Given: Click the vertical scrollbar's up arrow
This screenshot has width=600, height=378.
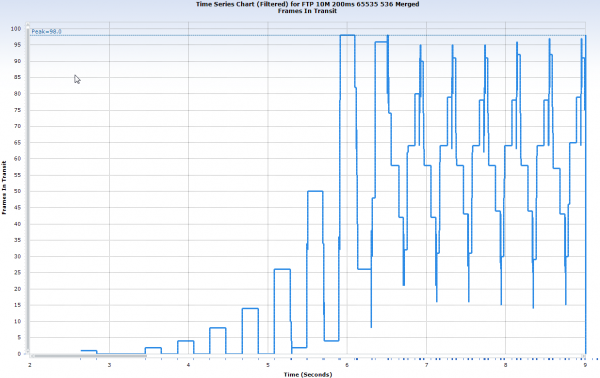Looking at the screenshot, I should pos(28,25).
